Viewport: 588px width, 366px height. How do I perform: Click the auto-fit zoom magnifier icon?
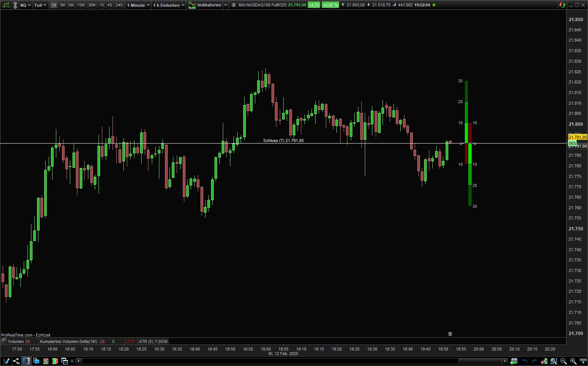[x=554, y=361]
